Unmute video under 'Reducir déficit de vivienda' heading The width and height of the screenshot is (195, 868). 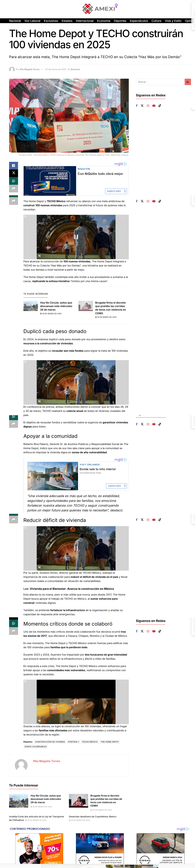coord(39,567)
